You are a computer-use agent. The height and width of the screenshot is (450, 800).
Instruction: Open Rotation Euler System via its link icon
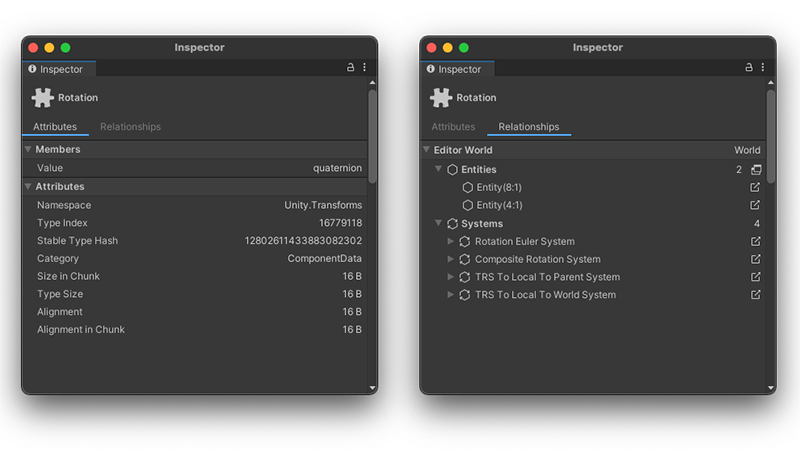(x=755, y=241)
